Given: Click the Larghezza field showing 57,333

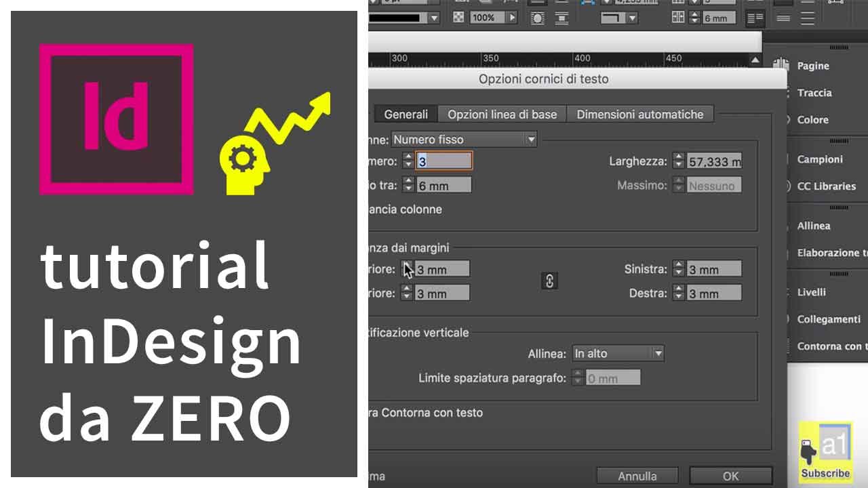Looking at the screenshot, I should 714,161.
